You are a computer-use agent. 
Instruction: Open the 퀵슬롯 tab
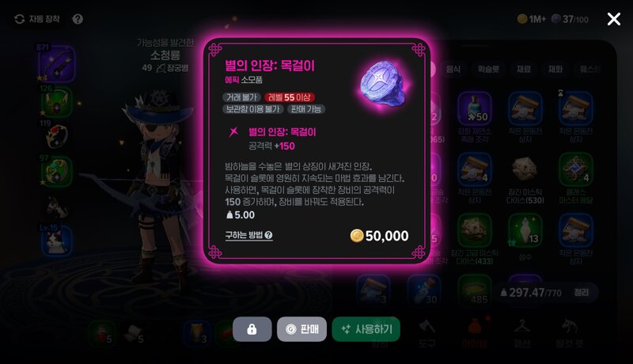(488, 69)
